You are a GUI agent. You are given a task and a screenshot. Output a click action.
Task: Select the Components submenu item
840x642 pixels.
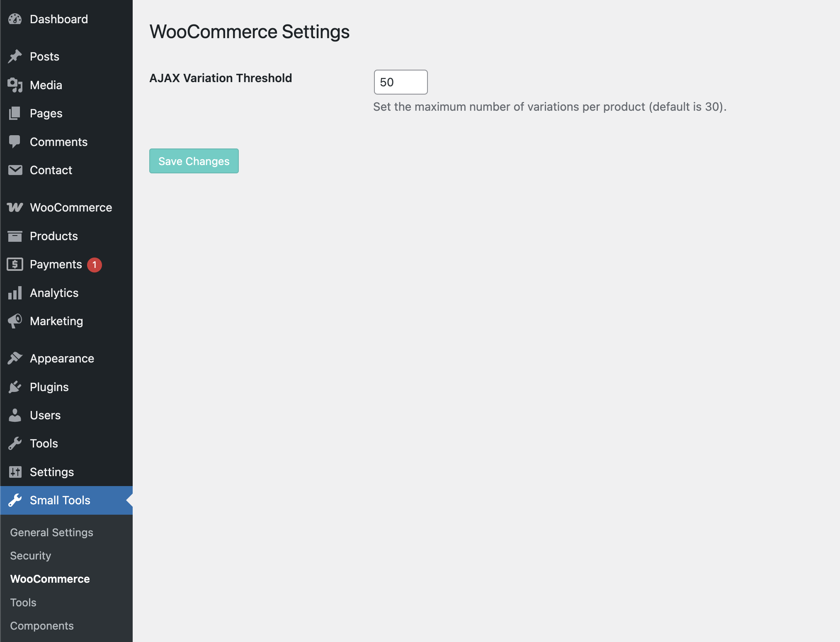42,626
